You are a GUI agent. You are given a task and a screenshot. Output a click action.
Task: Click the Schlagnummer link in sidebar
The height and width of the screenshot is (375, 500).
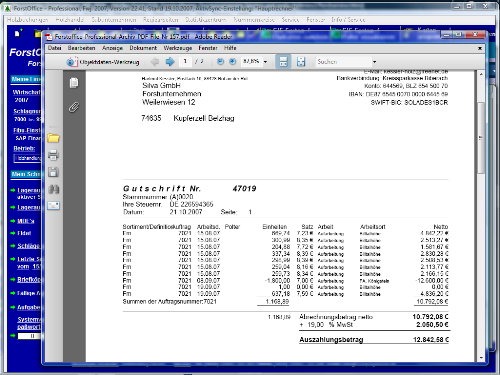[x=27, y=111]
